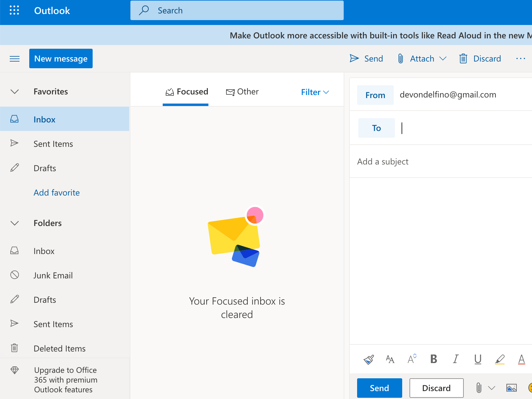
Task: Open Sent Items under Folders
Action: (x=65, y=324)
